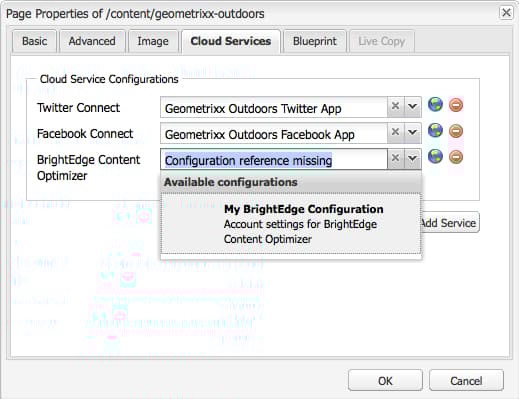Image resolution: width=519 pixels, height=399 pixels.
Task: Cancel the Page Properties dialog
Action: pos(466,380)
